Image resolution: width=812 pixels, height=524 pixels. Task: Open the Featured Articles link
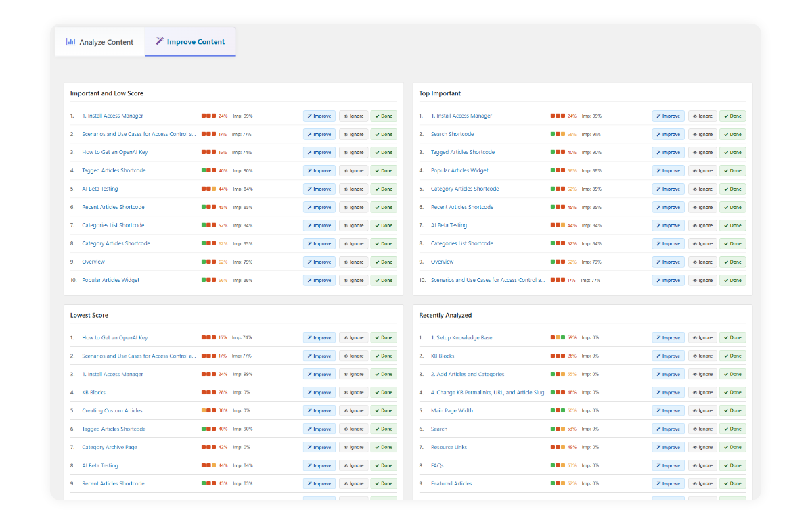tap(451, 484)
